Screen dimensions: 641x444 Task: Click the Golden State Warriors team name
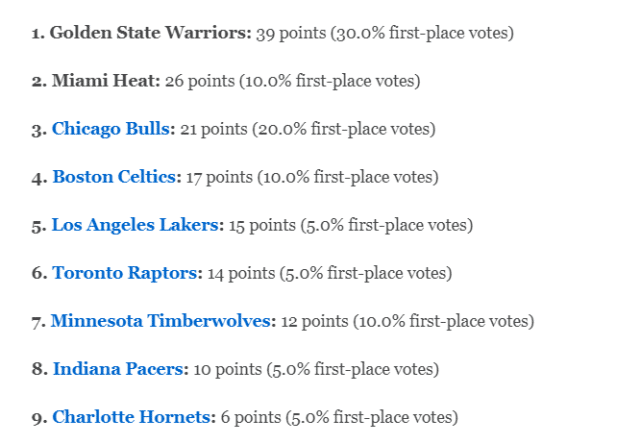pos(150,33)
